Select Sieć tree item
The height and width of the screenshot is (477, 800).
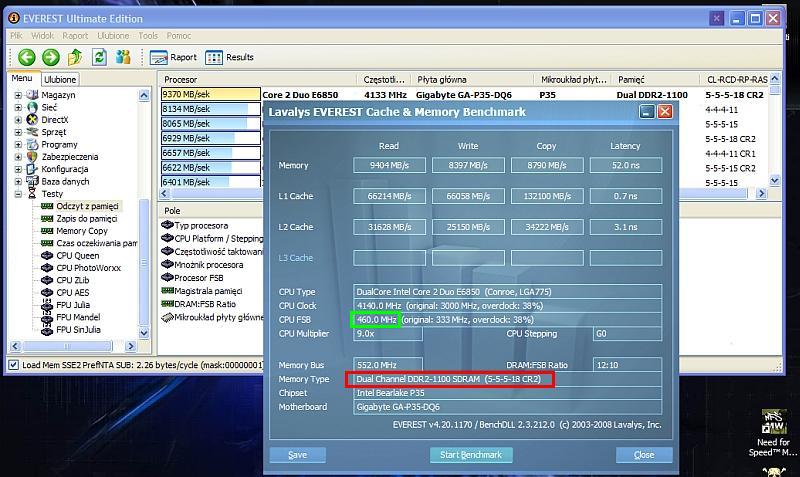pos(49,107)
